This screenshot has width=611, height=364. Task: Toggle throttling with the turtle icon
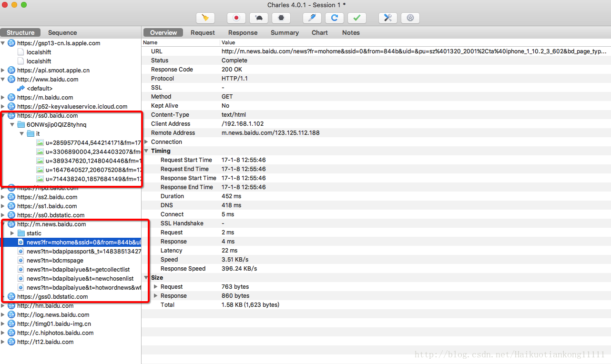(258, 18)
